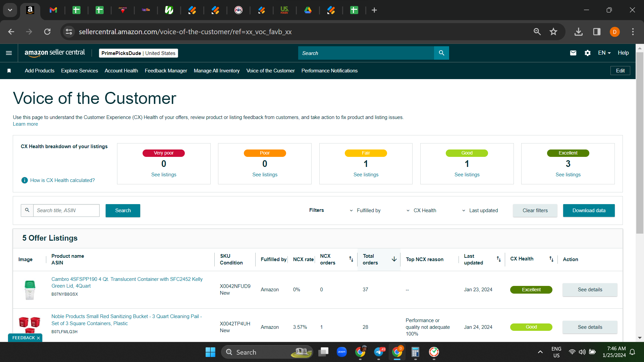Open the Cambro translucent container product thumbnail
Screen dimensions: 644x362
coord(30,290)
